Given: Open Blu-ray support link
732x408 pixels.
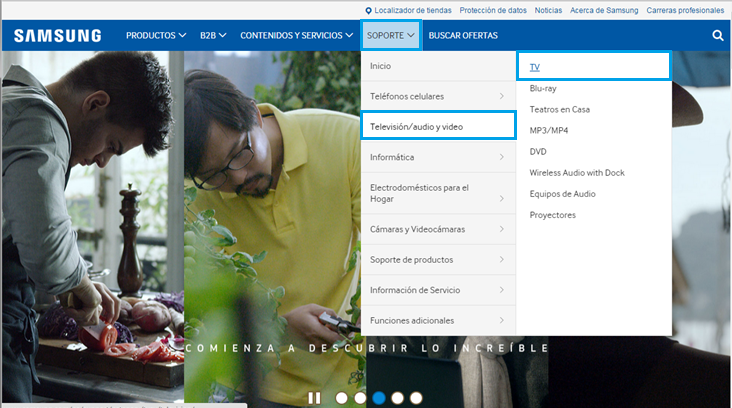Looking at the screenshot, I should tap(543, 88).
